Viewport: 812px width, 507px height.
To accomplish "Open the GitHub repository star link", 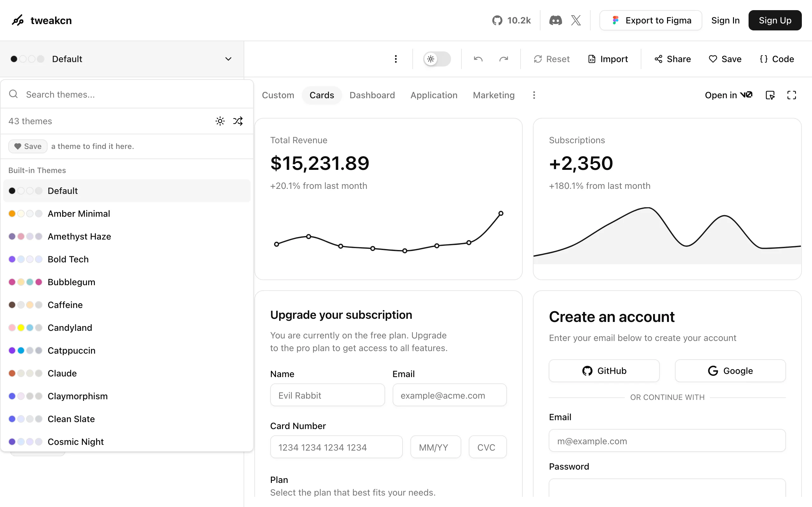I will (511, 21).
